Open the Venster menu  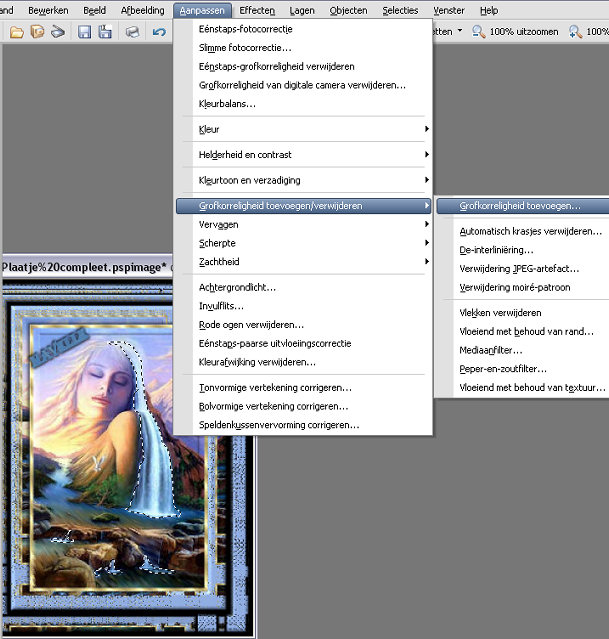pyautogui.click(x=449, y=11)
